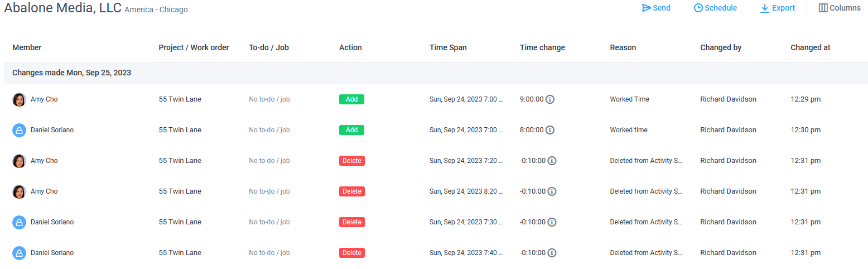The height and width of the screenshot is (269, 868).
Task: Click the green Add badge in Amy Cho's row
Action: 351,99
